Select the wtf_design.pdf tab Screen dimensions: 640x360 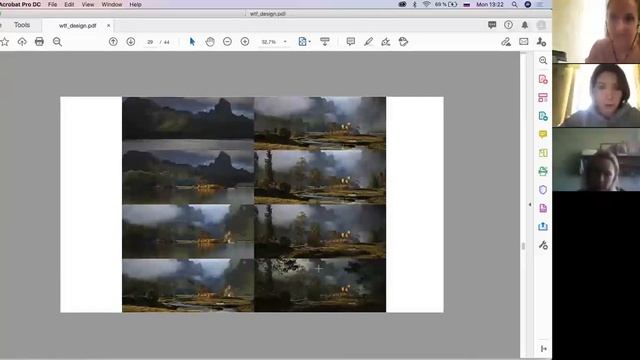point(78,25)
